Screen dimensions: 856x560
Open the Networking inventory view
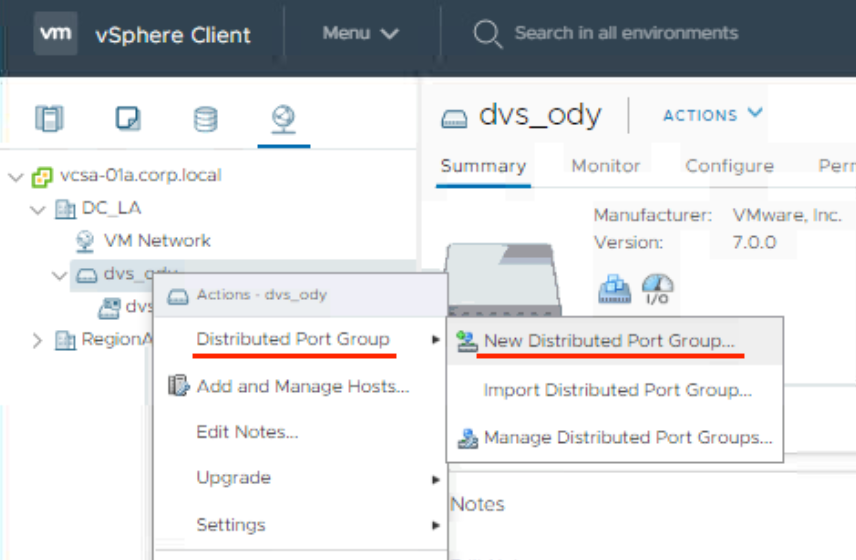point(283,119)
